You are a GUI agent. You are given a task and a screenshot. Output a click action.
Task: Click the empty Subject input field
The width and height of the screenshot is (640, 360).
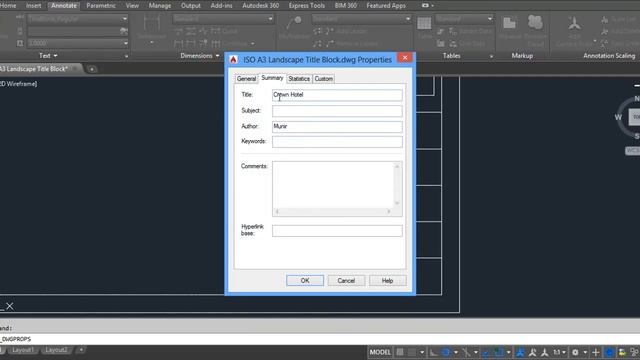(337, 111)
